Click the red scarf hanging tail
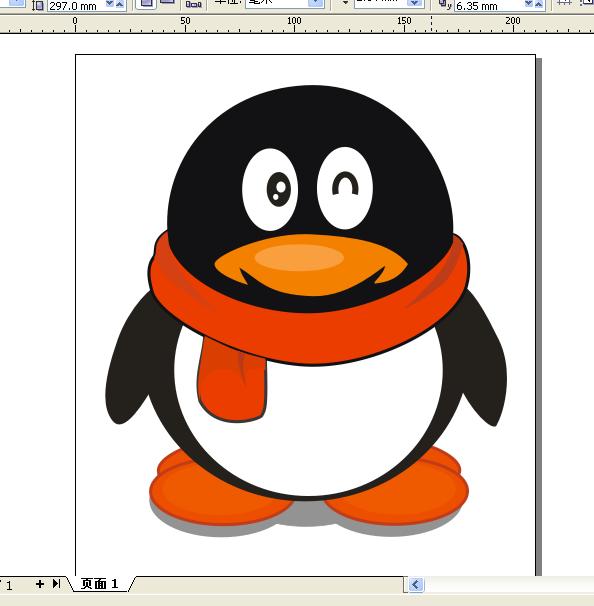This screenshot has width=594, height=606. tap(231, 380)
